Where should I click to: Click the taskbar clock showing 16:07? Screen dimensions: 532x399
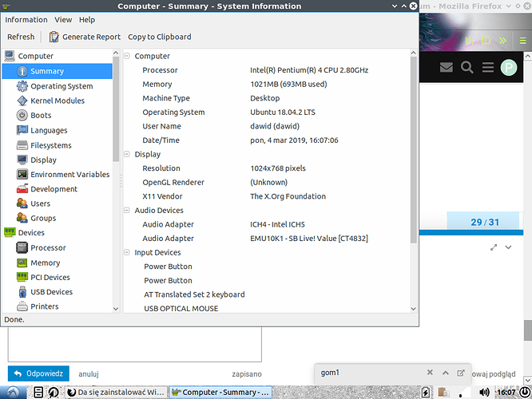(x=506, y=393)
